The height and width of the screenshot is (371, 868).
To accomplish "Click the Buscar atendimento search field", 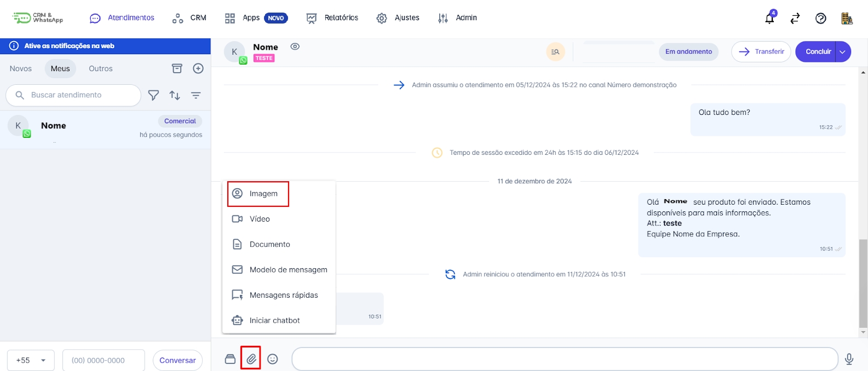I will 73,95.
